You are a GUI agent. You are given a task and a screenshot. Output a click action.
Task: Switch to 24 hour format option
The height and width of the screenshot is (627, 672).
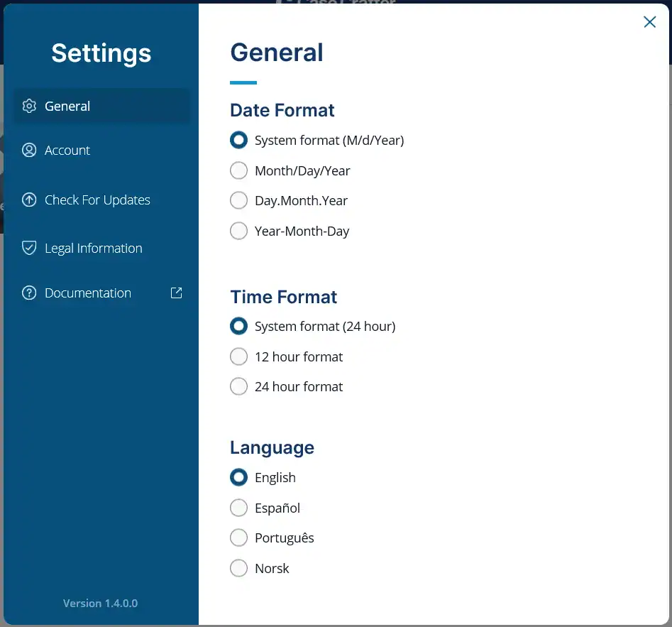(x=239, y=387)
